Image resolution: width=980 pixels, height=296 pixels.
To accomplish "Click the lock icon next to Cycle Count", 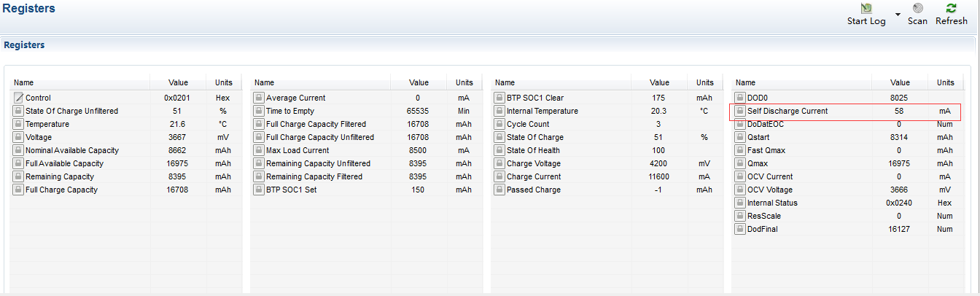I will (x=499, y=124).
